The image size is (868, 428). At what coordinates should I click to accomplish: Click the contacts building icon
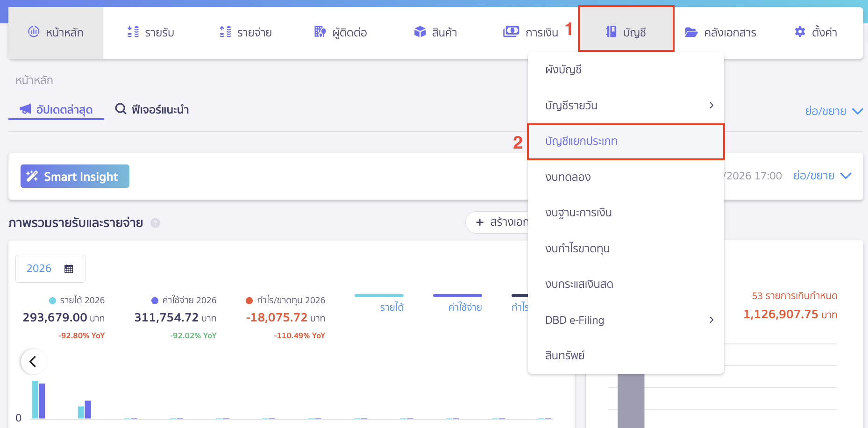pyautogui.click(x=320, y=32)
